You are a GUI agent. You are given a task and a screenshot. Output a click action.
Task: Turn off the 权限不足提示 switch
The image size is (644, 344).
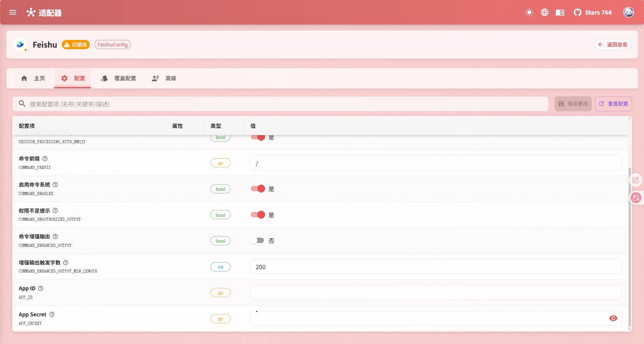258,215
